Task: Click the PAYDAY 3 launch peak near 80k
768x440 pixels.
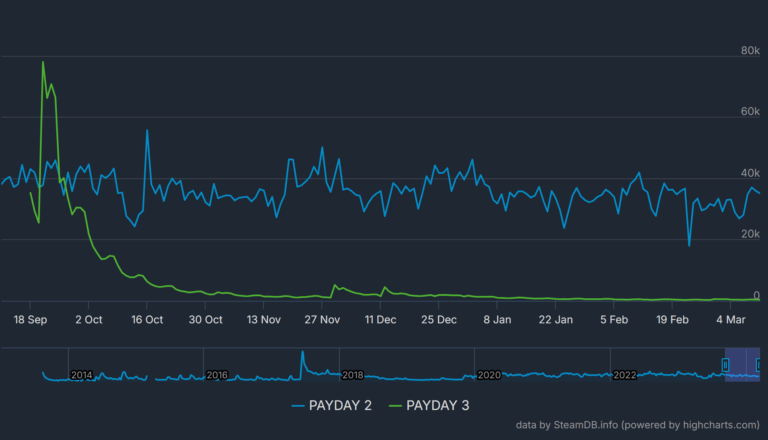Action: (x=43, y=63)
